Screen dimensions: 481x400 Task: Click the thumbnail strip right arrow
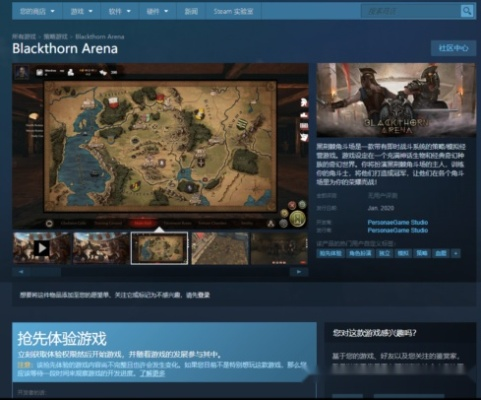point(299,272)
